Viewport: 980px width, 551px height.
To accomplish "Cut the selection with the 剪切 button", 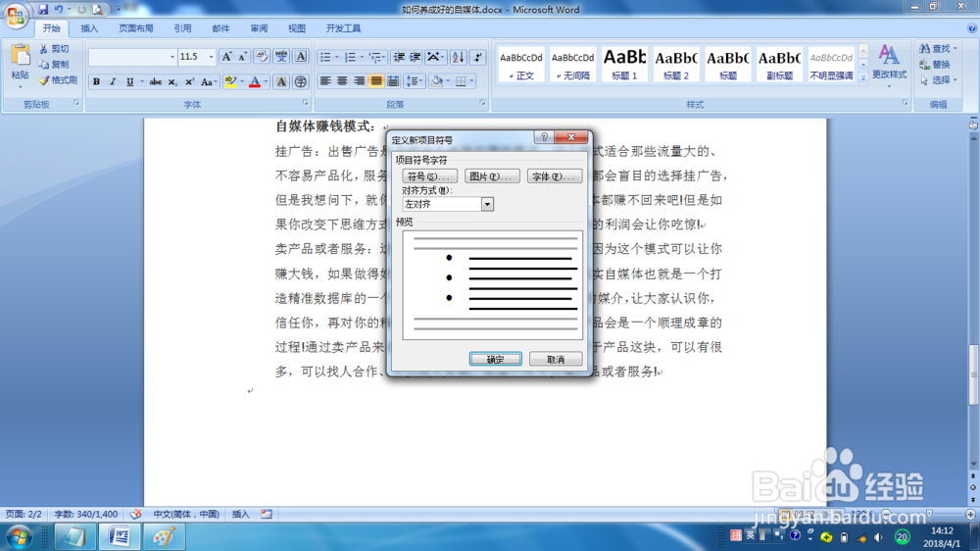I will coord(54,49).
